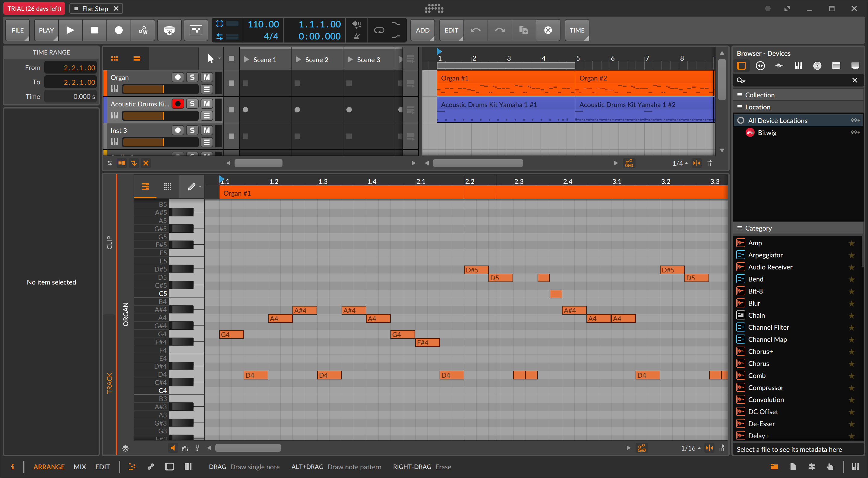Screen dimensions: 868x478
Task: Switch to EDIT view
Action: pos(103,467)
